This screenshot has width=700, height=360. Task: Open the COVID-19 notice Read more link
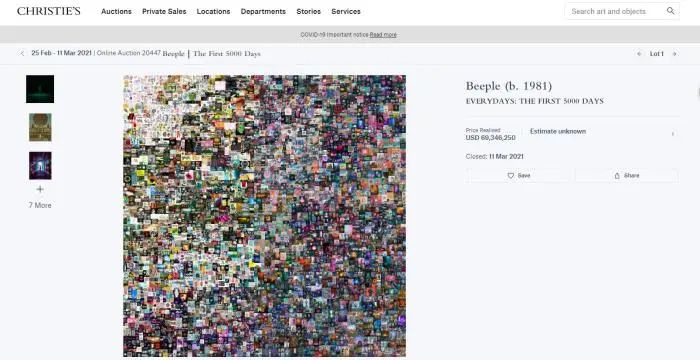(x=383, y=35)
